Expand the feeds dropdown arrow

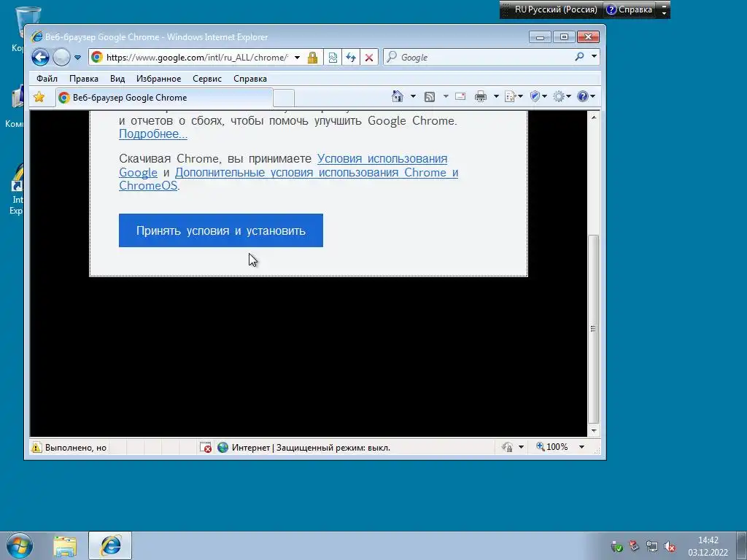446,97
